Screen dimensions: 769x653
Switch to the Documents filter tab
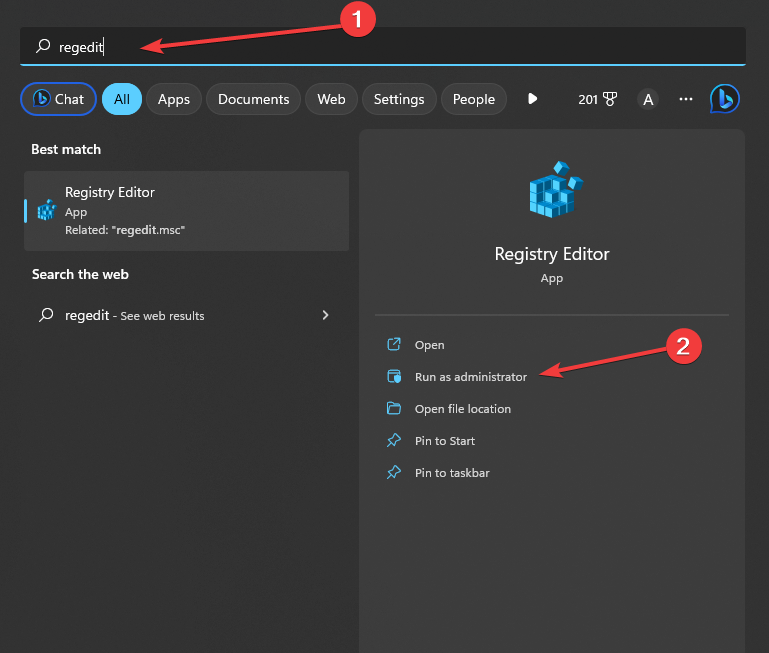(254, 99)
